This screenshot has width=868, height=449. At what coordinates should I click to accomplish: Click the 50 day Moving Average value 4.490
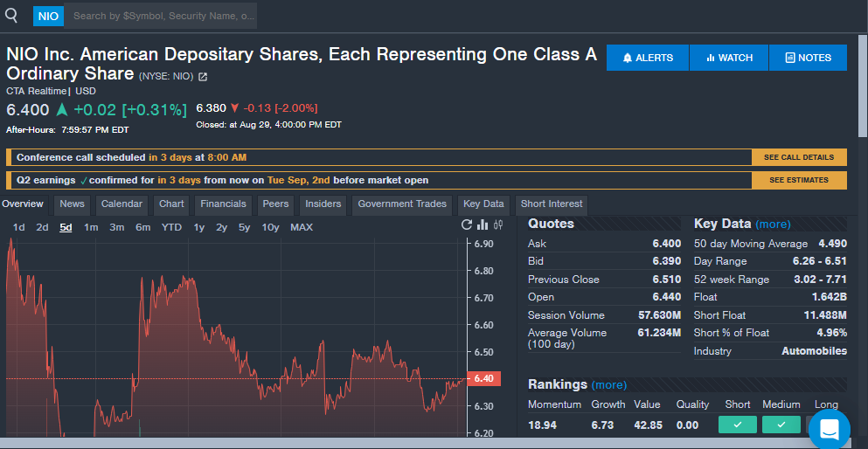tap(832, 244)
